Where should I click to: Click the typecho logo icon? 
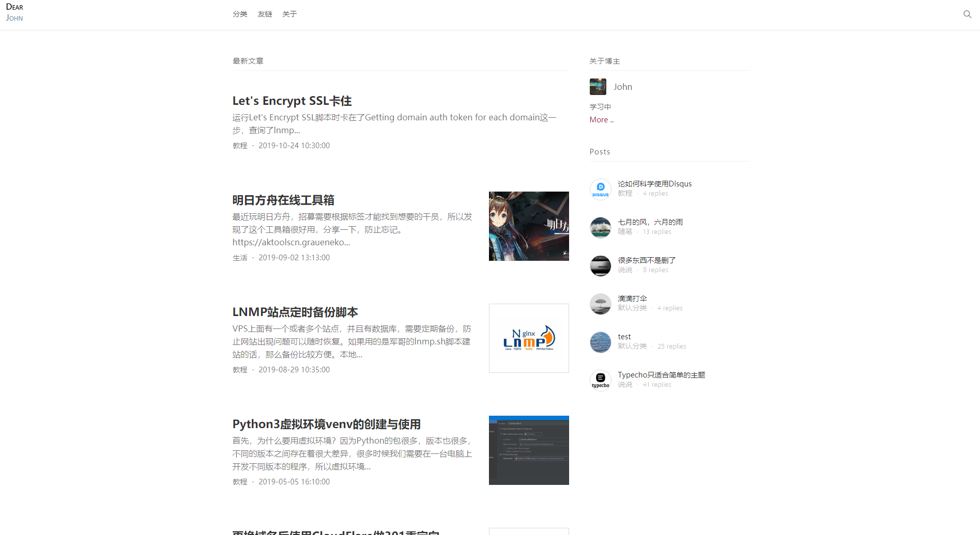(601, 380)
